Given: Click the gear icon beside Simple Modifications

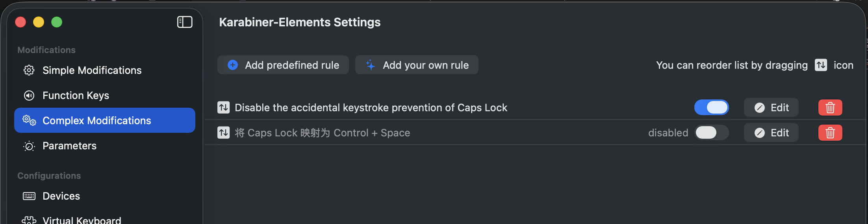Looking at the screenshot, I should [29, 70].
